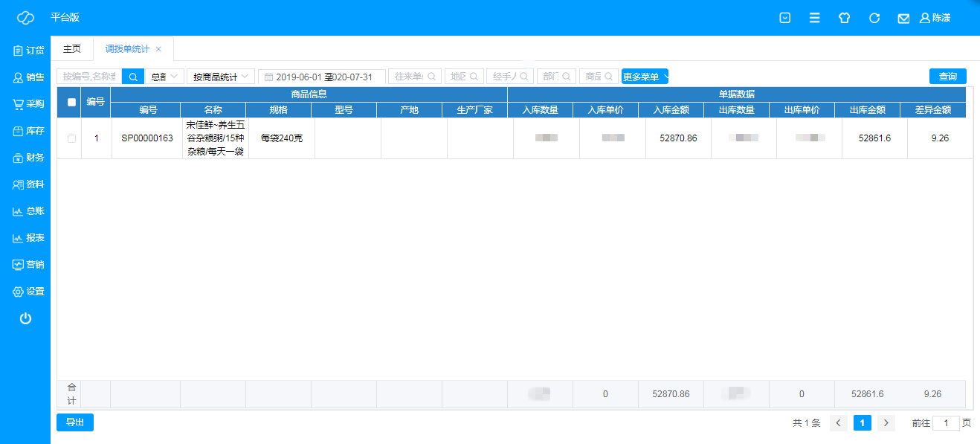The image size is (980, 444).
Task: Focus the 前往 page number field
Action: tap(946, 423)
